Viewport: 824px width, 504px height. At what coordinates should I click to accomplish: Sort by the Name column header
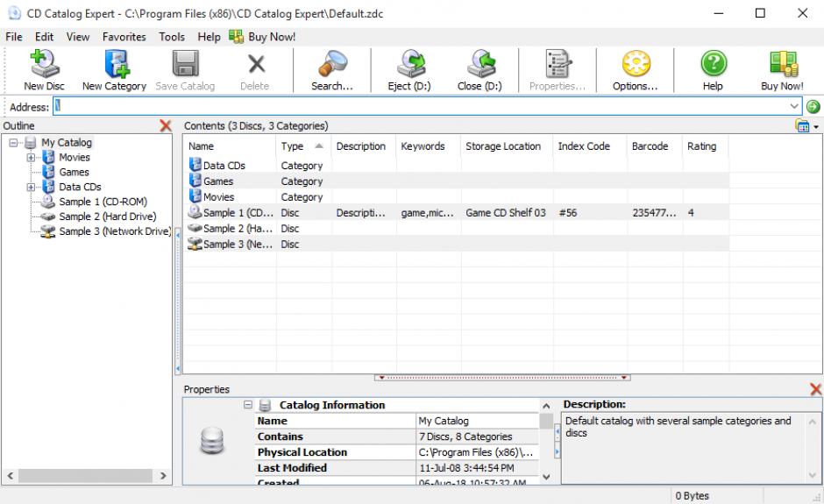(229, 146)
